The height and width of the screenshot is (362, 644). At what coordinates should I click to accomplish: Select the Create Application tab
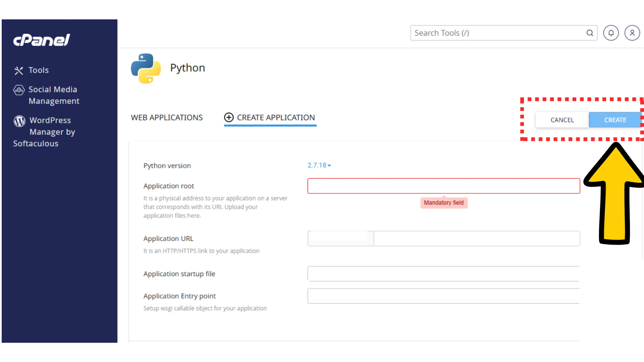[x=270, y=118]
